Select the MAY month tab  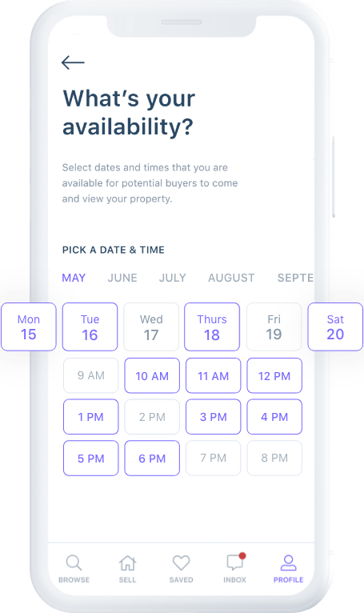[74, 278]
